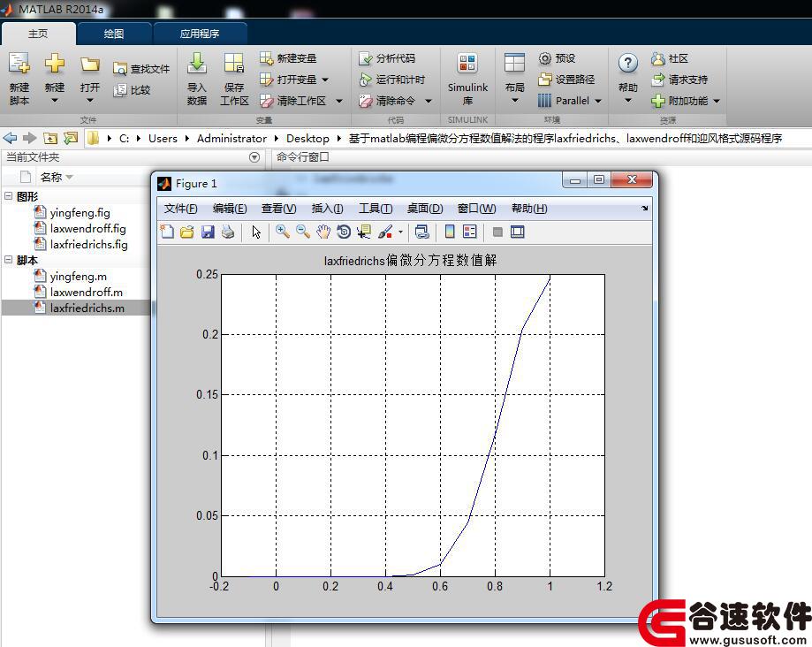Open the 布局 (Layout) dropdown

[x=515, y=101]
